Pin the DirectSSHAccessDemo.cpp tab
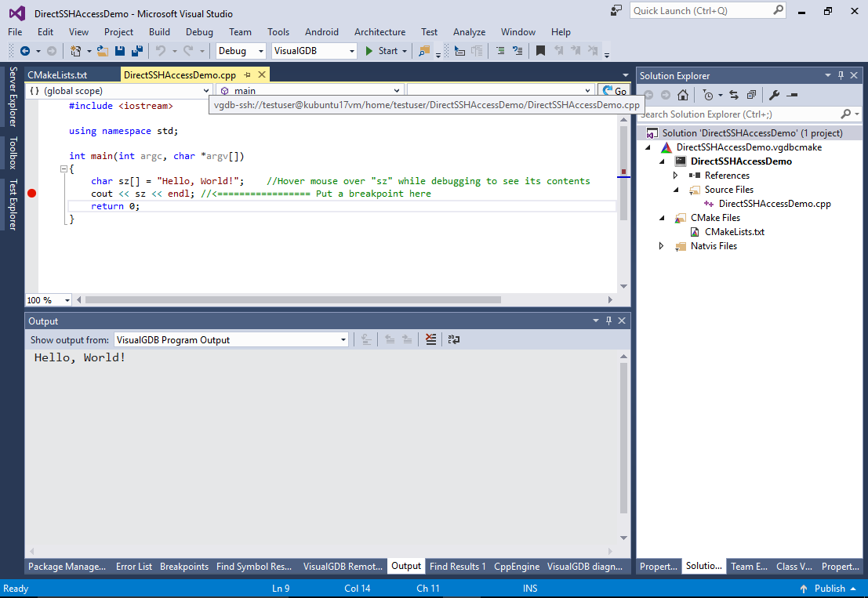This screenshot has height=598, width=868. (x=248, y=74)
